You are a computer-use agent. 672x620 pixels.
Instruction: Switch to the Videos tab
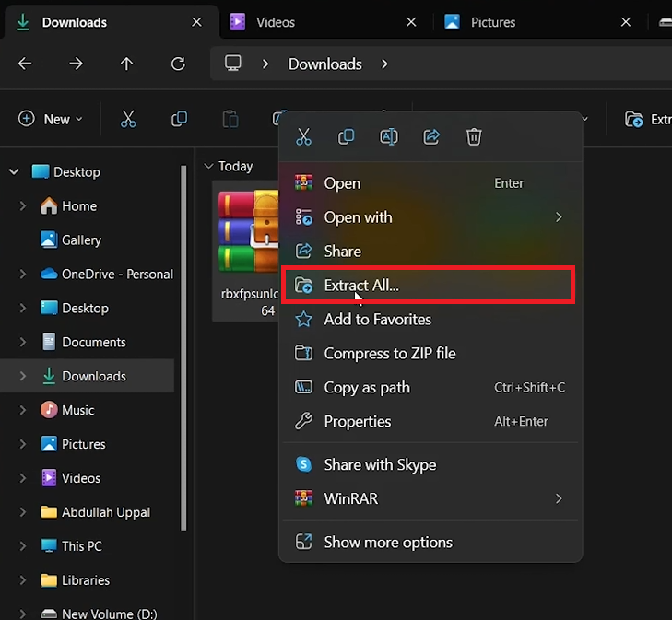click(325, 22)
